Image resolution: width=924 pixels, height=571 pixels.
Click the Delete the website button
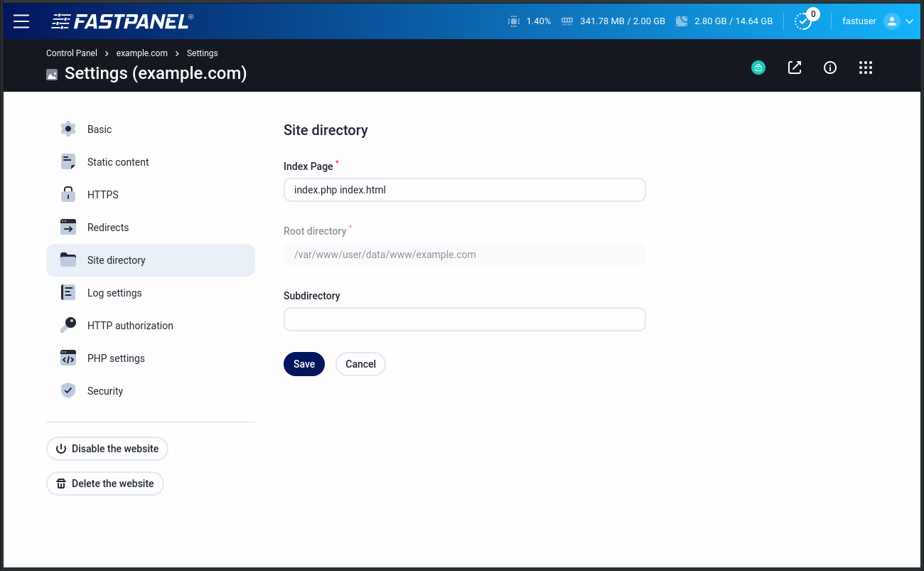105,484
